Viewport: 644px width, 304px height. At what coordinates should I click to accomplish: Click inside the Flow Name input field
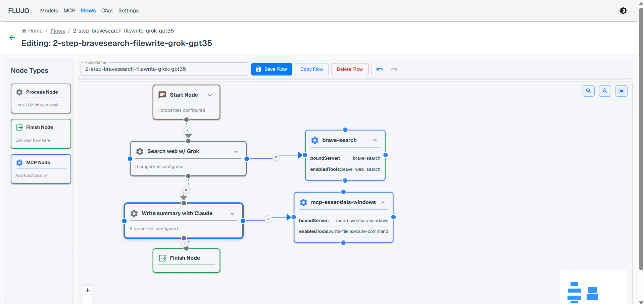point(164,69)
